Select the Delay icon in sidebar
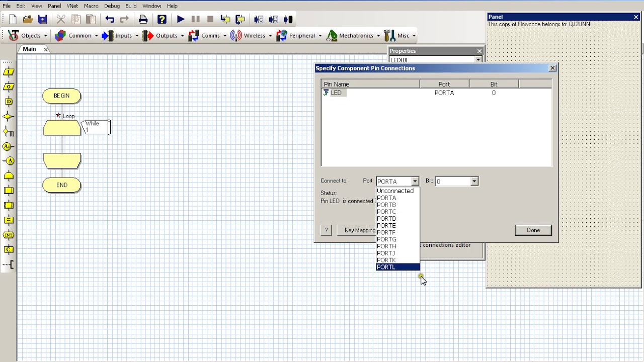Image resolution: width=644 pixels, height=362 pixels. click(9, 102)
